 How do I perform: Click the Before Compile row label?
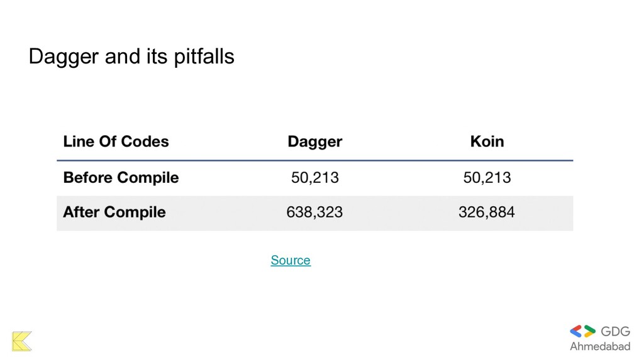pyautogui.click(x=121, y=178)
